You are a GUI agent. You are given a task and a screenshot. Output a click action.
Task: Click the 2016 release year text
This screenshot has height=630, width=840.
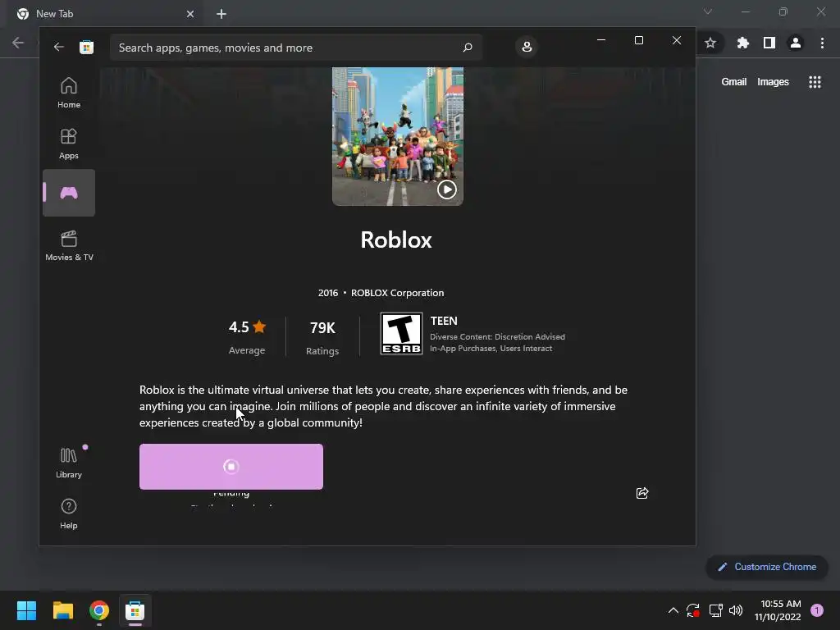pos(328,293)
